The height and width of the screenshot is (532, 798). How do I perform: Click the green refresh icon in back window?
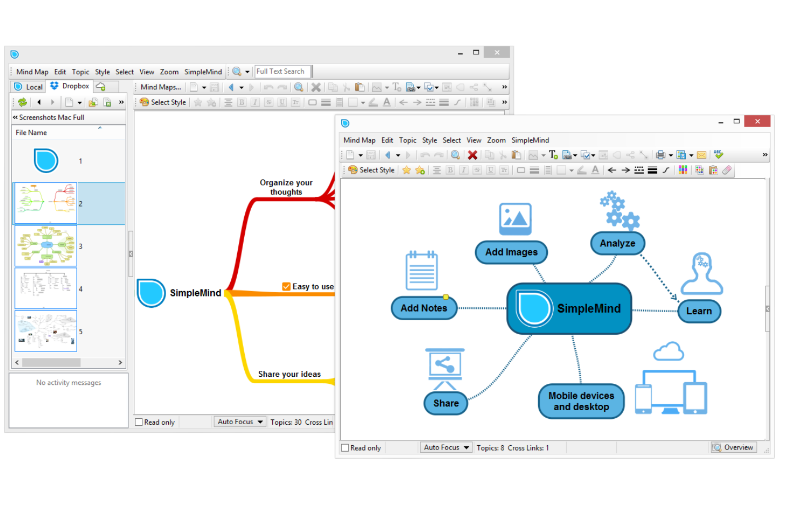pyautogui.click(x=23, y=102)
